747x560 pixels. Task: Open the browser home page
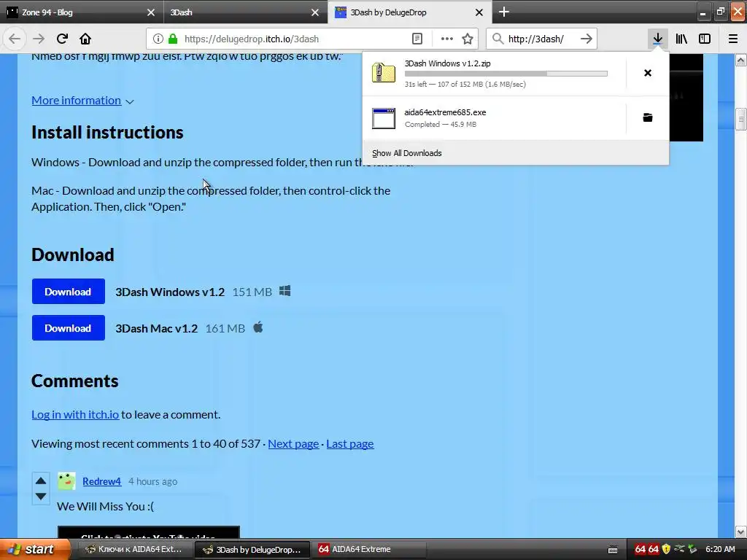point(85,39)
